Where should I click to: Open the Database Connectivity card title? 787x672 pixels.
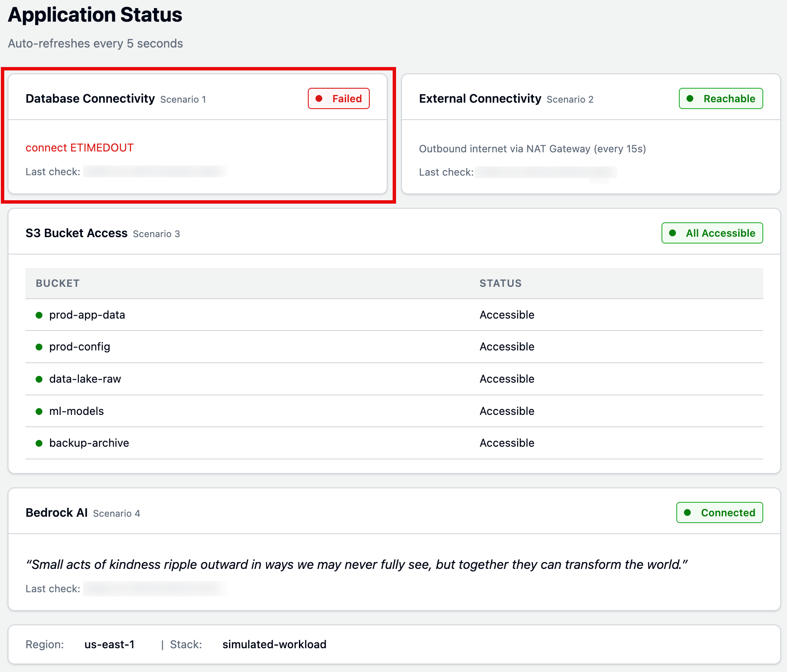90,98
